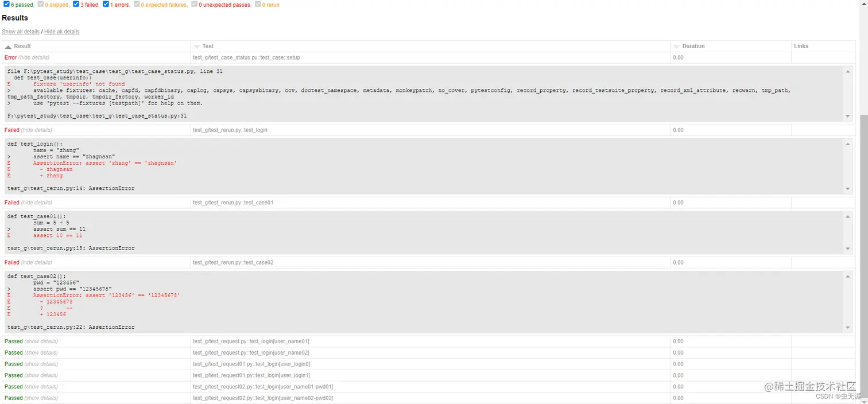
Task: Click test name 'test_g/test_request02.py::test_login[user_name01-pwd01]'
Action: [x=263, y=387]
